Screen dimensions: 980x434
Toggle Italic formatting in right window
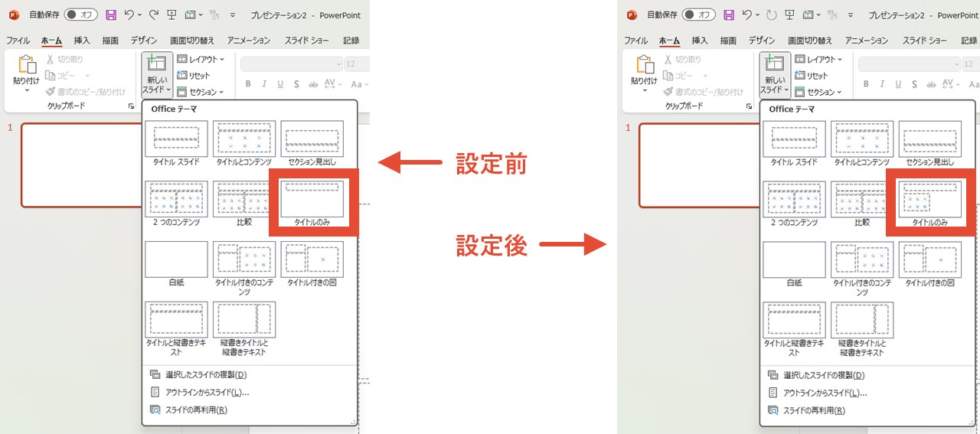pyautogui.click(x=882, y=84)
